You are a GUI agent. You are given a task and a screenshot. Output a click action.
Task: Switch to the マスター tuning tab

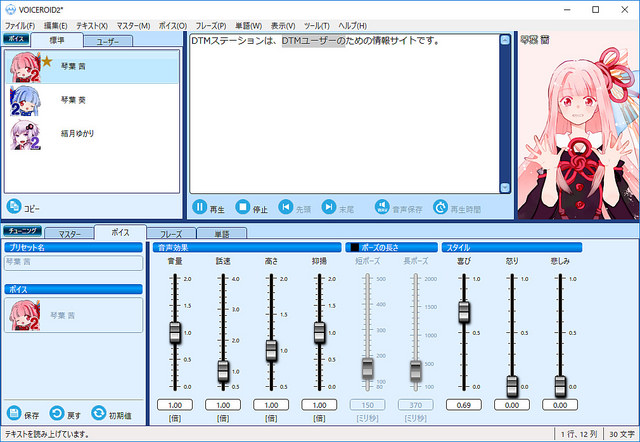69,234
